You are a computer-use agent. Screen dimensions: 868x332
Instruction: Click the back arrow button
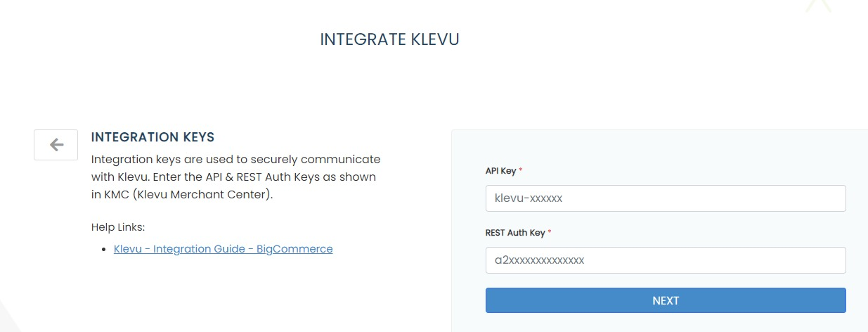point(56,145)
